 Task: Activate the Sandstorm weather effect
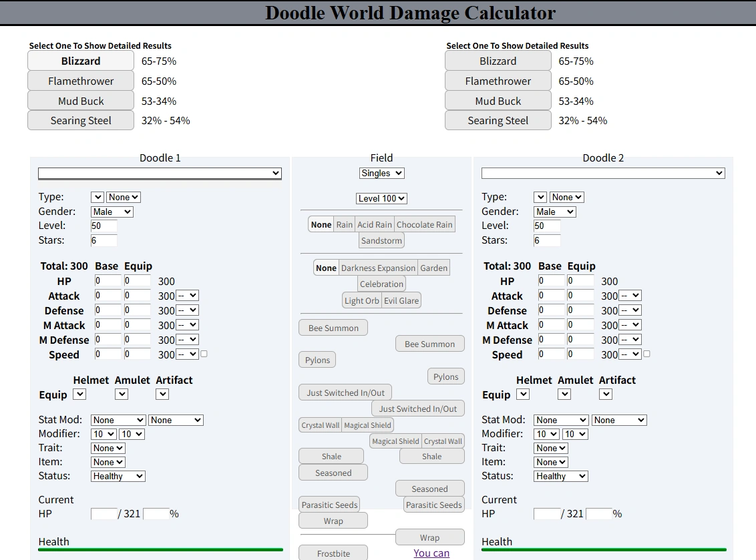381,240
